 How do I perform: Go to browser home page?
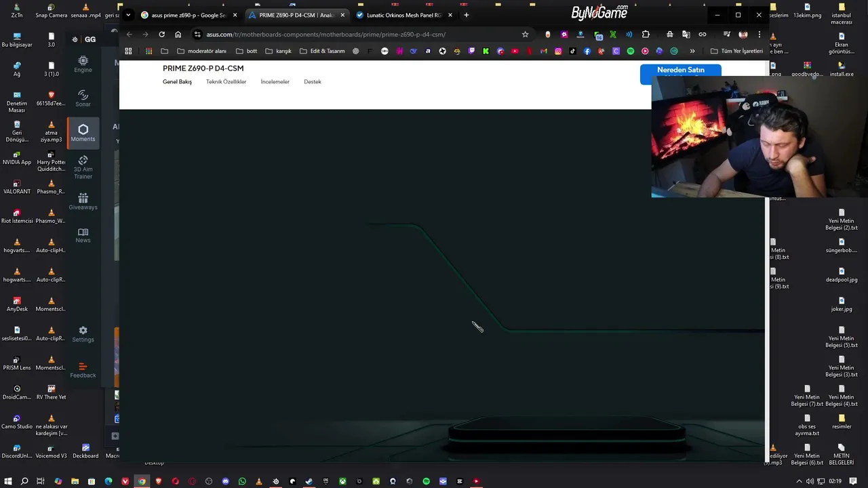tap(178, 35)
